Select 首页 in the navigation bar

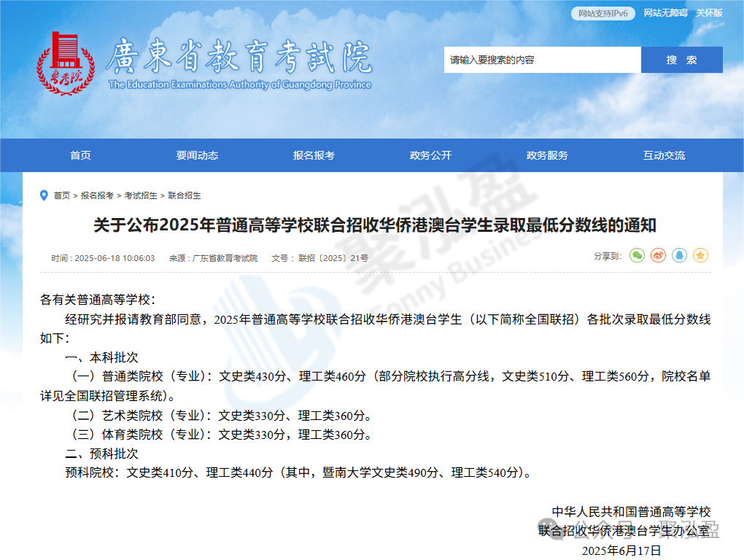point(80,155)
